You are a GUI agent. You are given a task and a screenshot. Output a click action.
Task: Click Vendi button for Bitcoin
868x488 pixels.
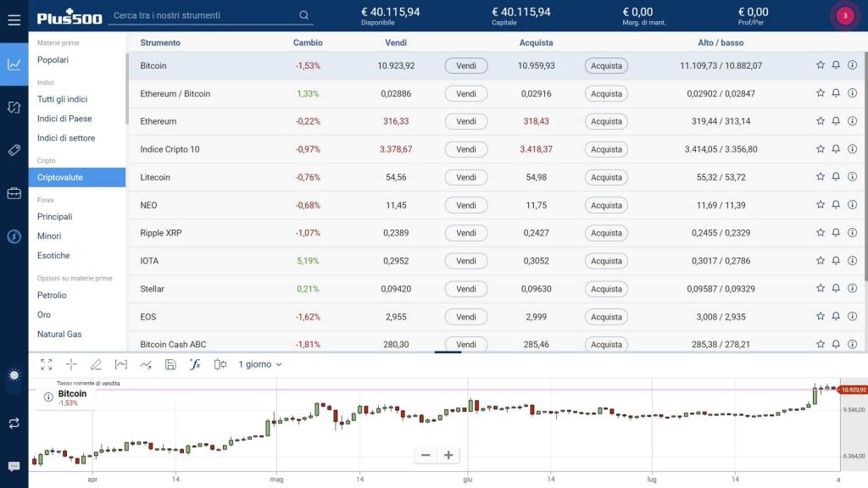(466, 65)
